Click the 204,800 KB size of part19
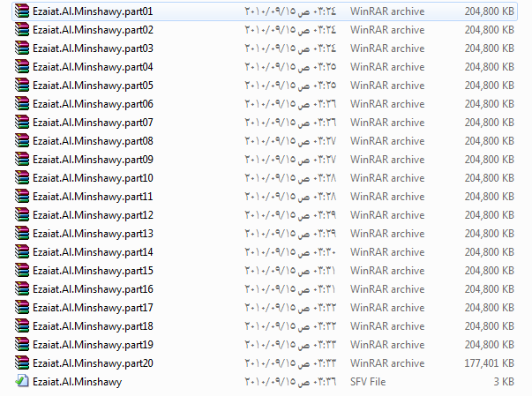 (490, 345)
